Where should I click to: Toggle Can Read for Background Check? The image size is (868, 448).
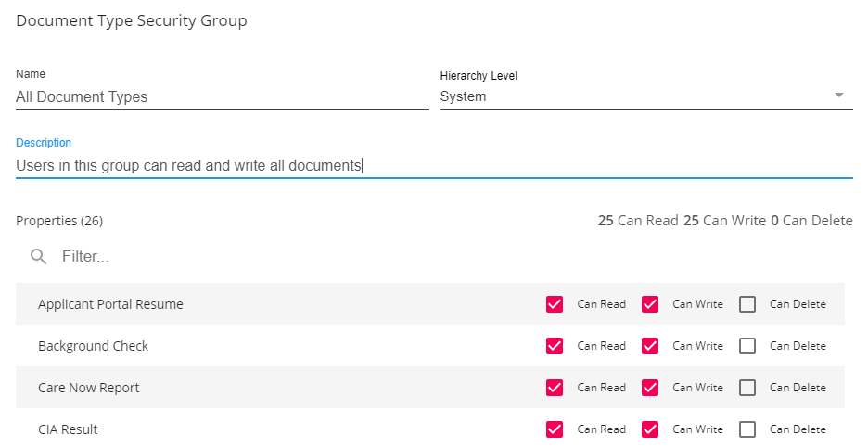[555, 346]
